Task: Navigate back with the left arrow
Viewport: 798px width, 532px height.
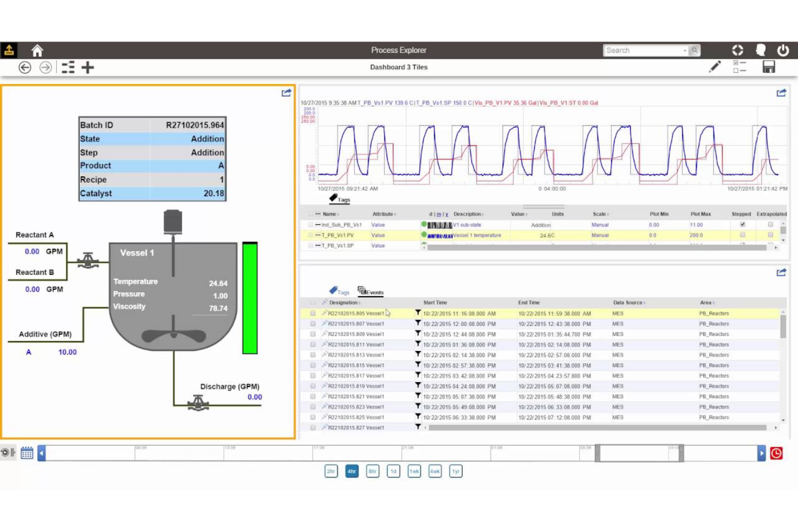Action: [25, 67]
